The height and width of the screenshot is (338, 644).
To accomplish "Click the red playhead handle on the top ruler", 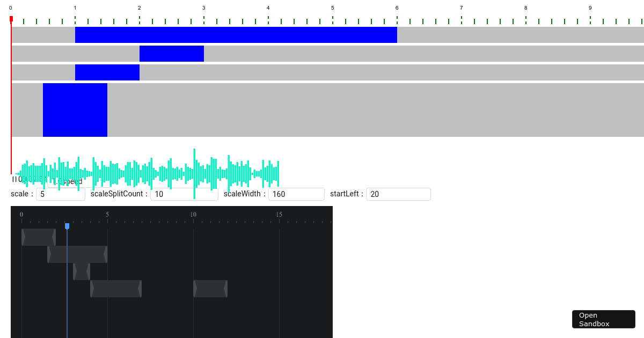I will (11, 18).
